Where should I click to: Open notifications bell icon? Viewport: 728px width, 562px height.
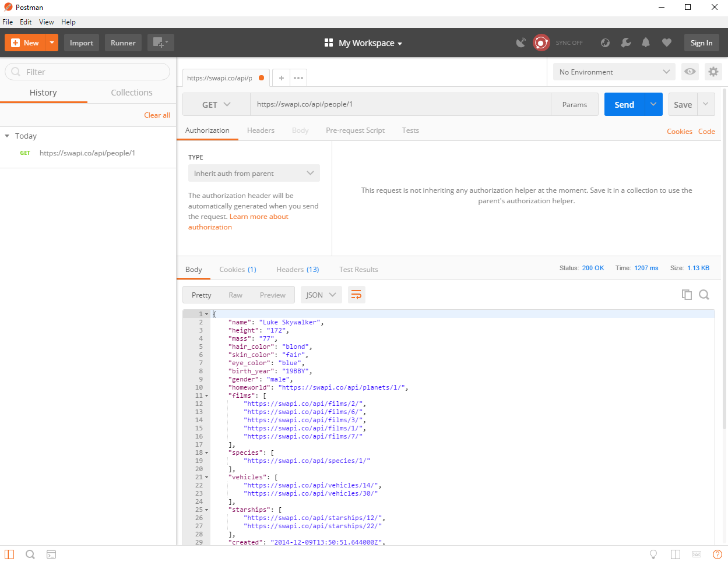click(646, 43)
